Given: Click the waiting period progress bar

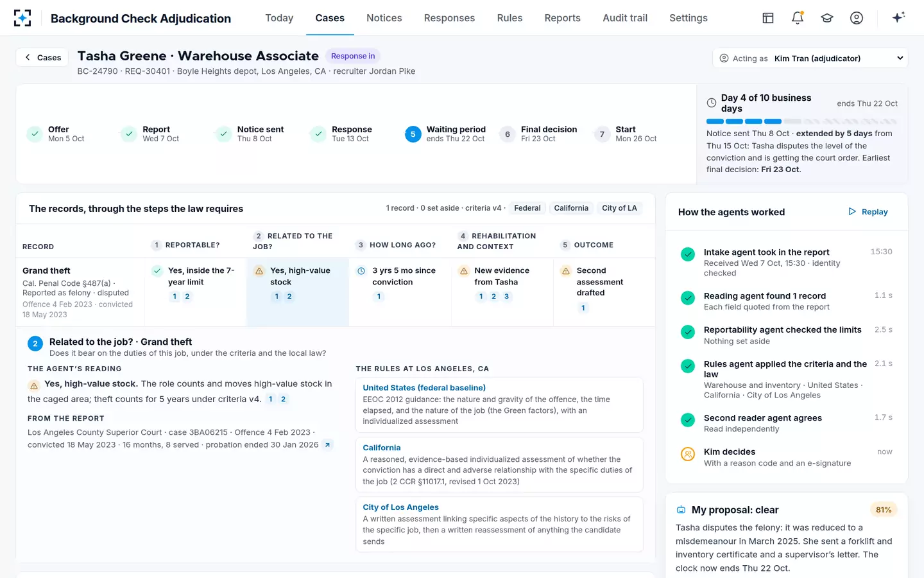Looking at the screenshot, I should point(801,121).
